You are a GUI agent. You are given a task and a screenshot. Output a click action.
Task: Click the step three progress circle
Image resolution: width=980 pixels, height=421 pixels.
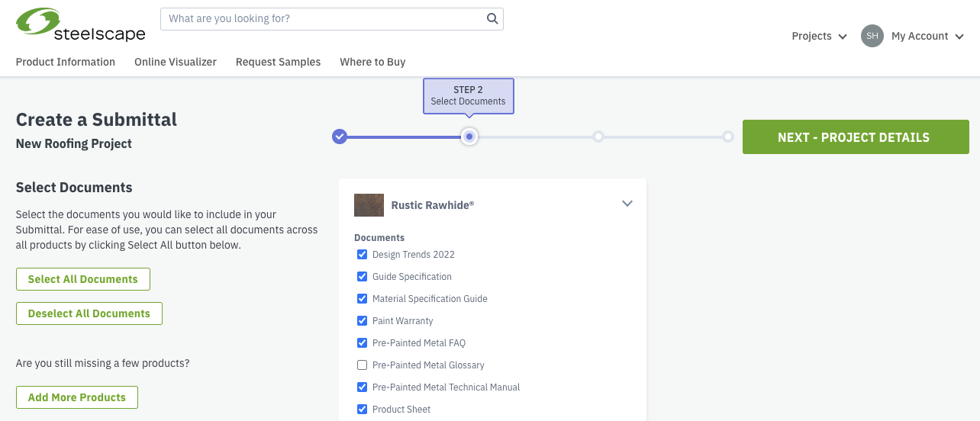click(x=598, y=137)
